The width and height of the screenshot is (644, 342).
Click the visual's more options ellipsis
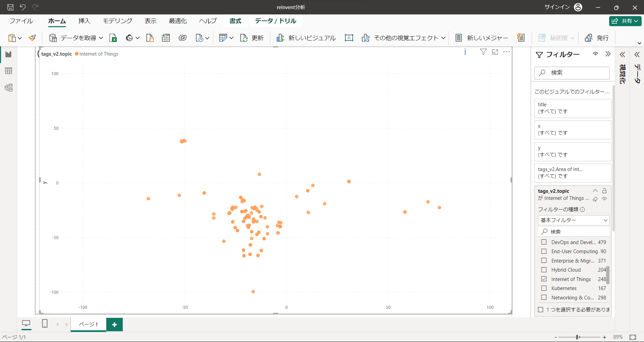(x=506, y=52)
